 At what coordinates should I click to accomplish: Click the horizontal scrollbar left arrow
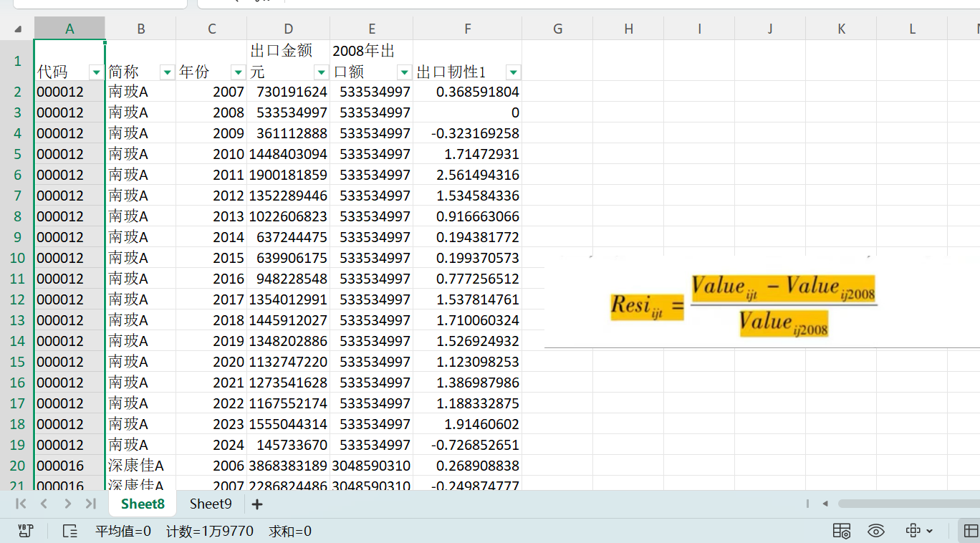(x=825, y=504)
